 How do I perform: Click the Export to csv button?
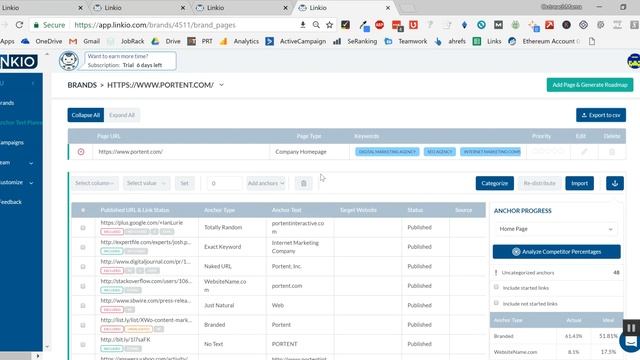tap(601, 115)
